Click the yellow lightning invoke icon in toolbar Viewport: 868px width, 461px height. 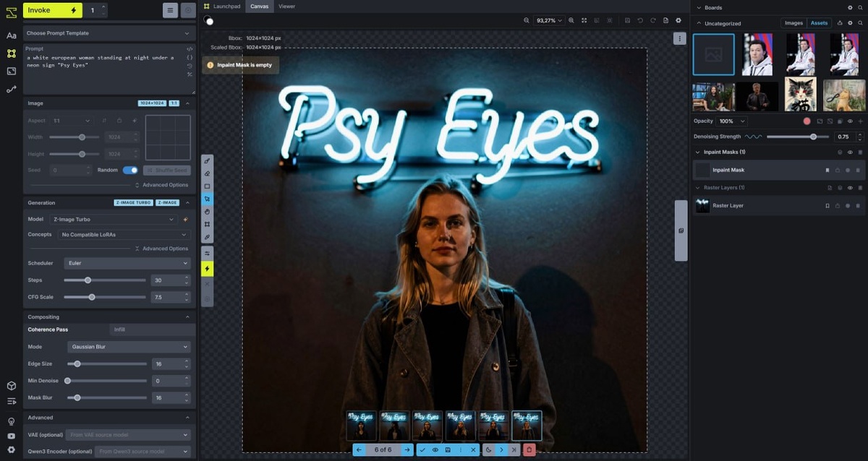pos(207,269)
